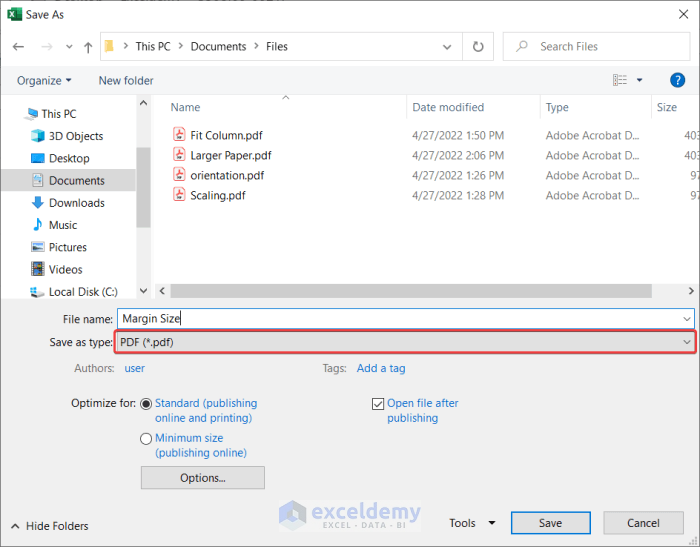Select orientation.pdf file
700x547 pixels.
click(227, 175)
